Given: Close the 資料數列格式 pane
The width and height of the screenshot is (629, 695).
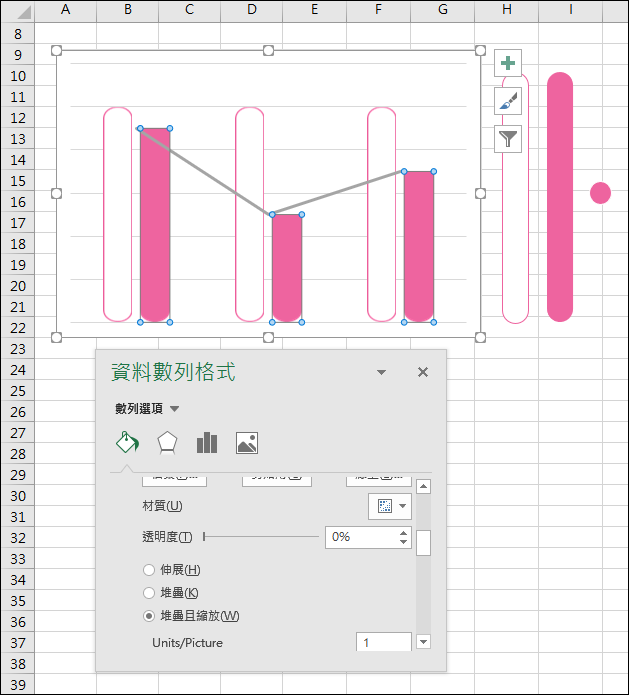Looking at the screenshot, I should 423,372.
